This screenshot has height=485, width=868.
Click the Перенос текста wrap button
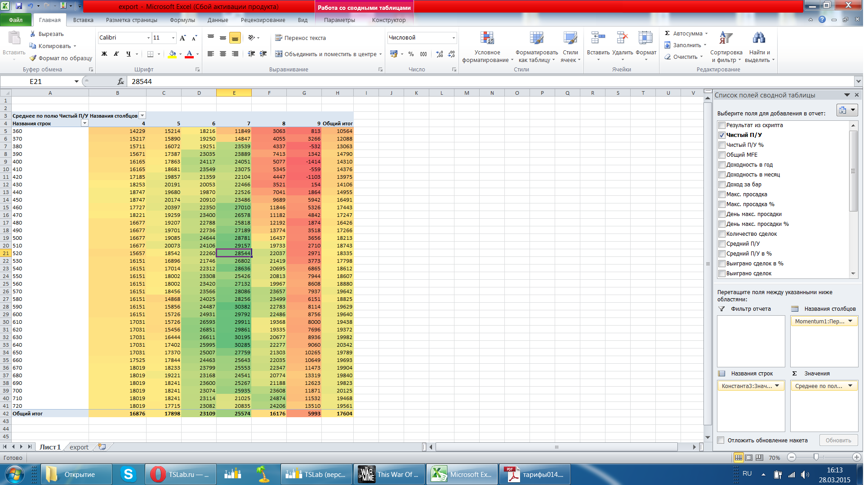tap(300, 38)
